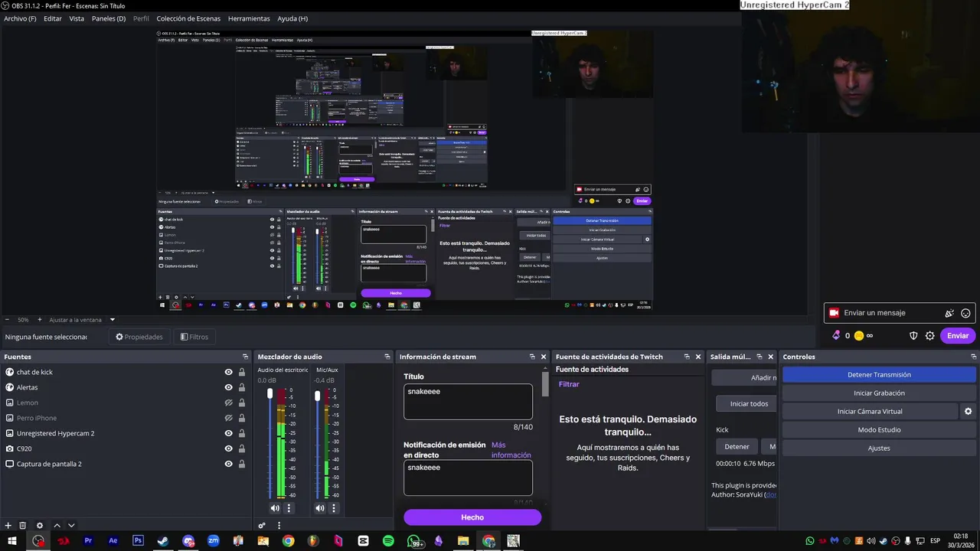Open advanced audio properties gears icon

coord(262,526)
